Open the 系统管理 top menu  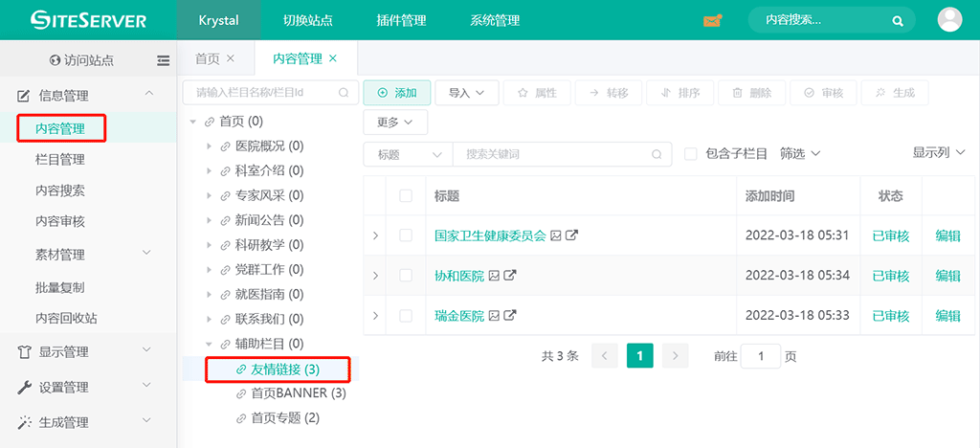[495, 20]
